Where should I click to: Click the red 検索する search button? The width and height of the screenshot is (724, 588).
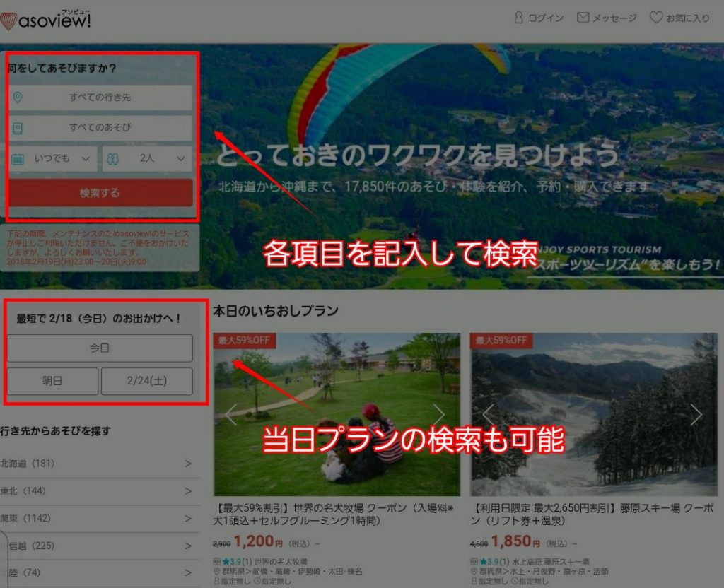coord(100,192)
